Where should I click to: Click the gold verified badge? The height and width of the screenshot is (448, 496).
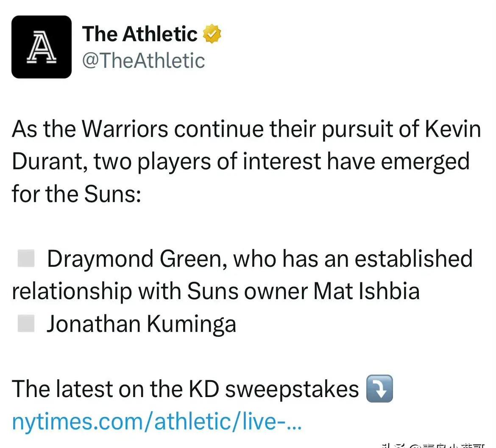point(212,34)
